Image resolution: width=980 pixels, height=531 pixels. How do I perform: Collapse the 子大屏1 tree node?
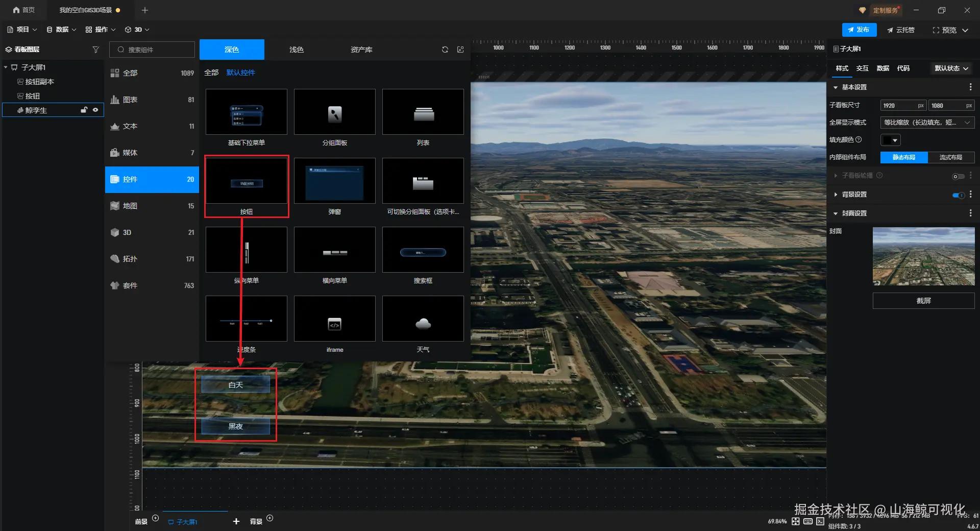point(6,67)
